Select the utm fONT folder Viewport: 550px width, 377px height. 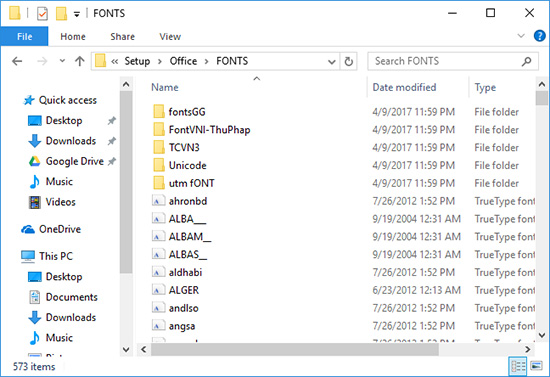(x=184, y=183)
